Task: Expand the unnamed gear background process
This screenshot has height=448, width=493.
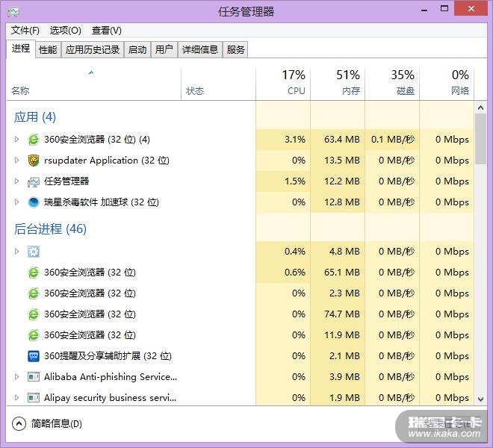Action: (x=16, y=252)
